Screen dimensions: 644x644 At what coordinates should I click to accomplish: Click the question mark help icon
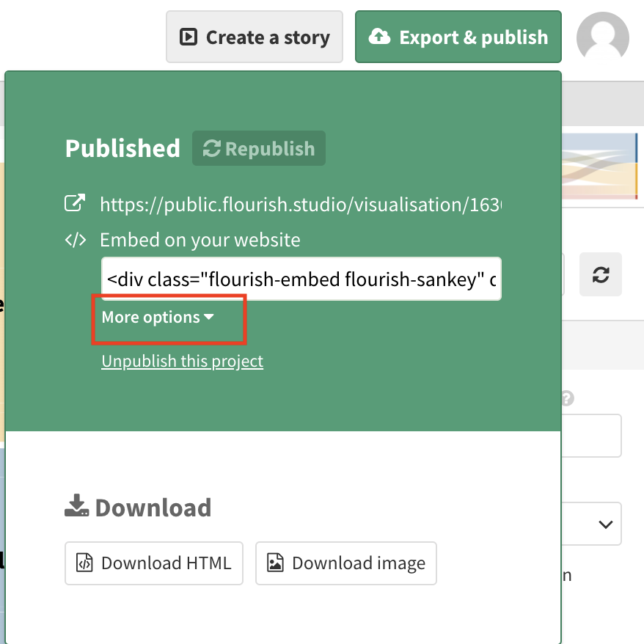point(566,398)
